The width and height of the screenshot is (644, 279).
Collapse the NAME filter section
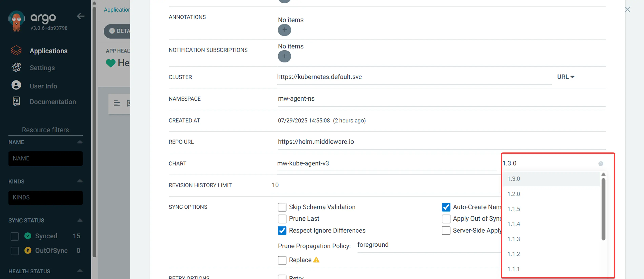80,142
